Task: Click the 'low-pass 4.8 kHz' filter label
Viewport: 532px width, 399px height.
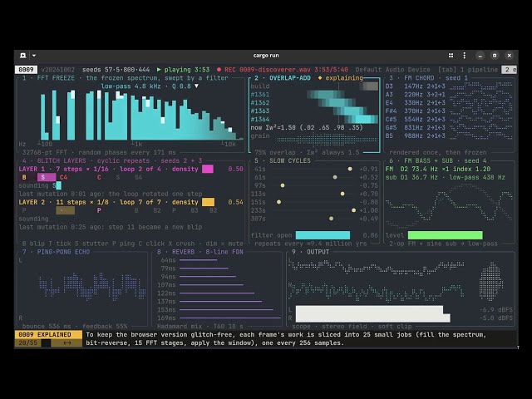Action: pyautogui.click(x=131, y=86)
